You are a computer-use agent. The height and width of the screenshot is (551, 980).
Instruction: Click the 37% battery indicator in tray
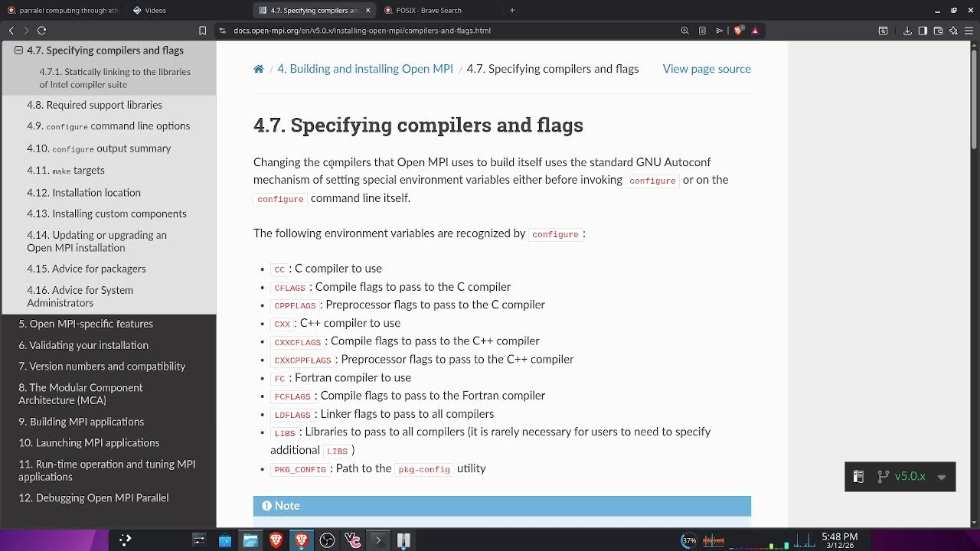689,540
